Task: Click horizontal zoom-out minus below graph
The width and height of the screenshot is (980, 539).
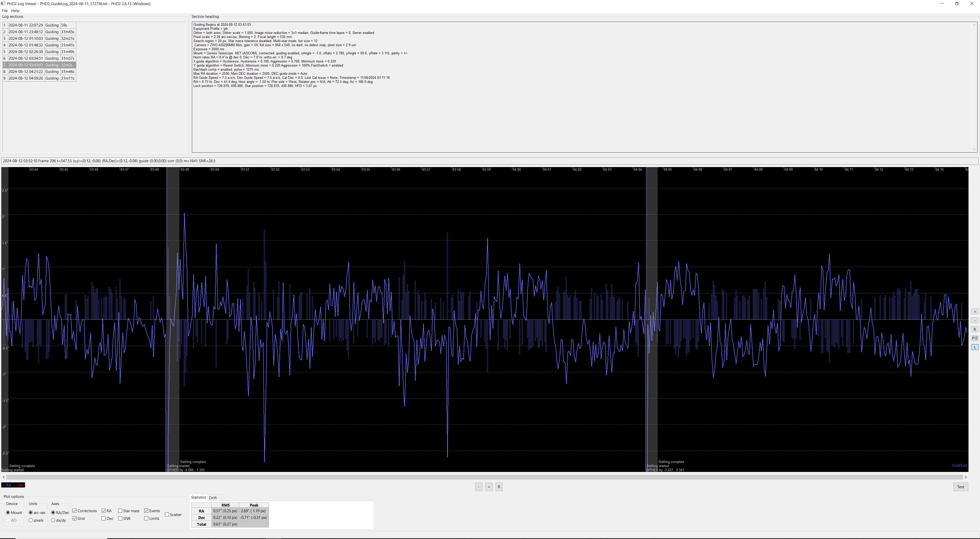Action: pyautogui.click(x=479, y=487)
